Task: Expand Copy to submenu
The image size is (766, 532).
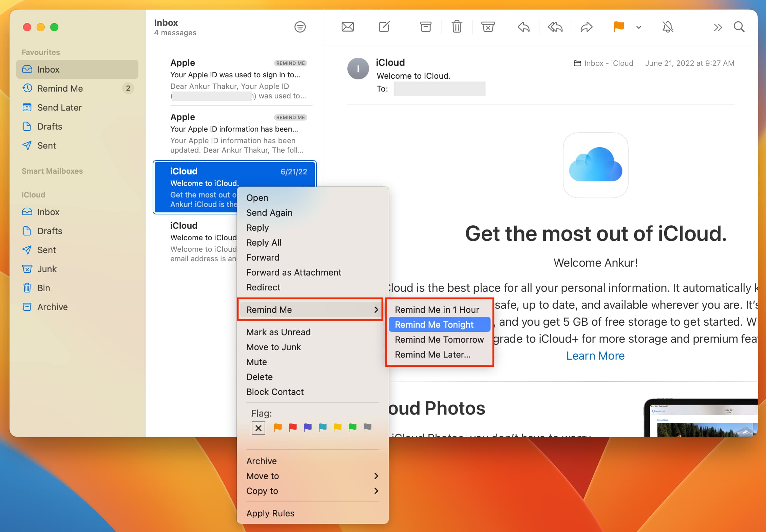Action: pyautogui.click(x=312, y=491)
